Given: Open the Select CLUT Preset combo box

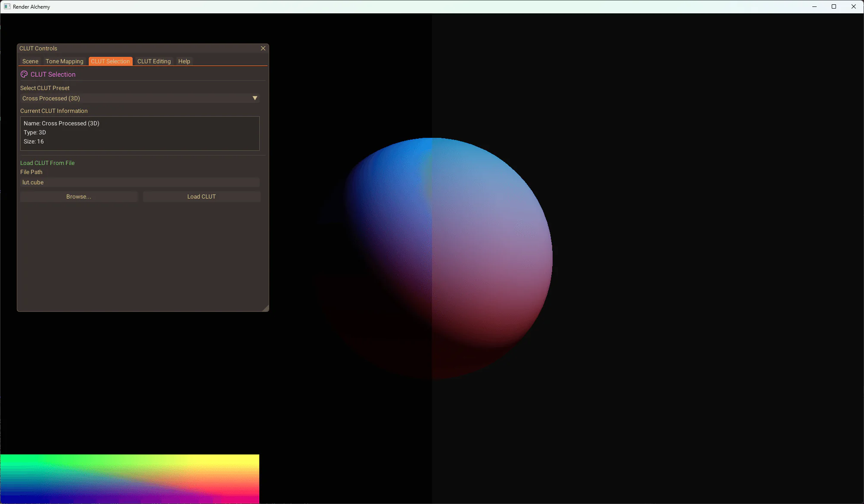Looking at the screenshot, I should pyautogui.click(x=140, y=98).
